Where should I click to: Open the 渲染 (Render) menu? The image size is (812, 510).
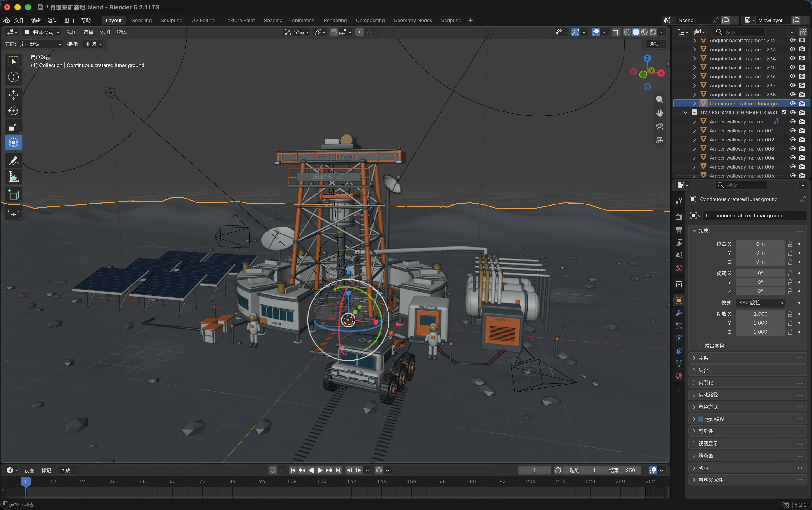point(52,20)
